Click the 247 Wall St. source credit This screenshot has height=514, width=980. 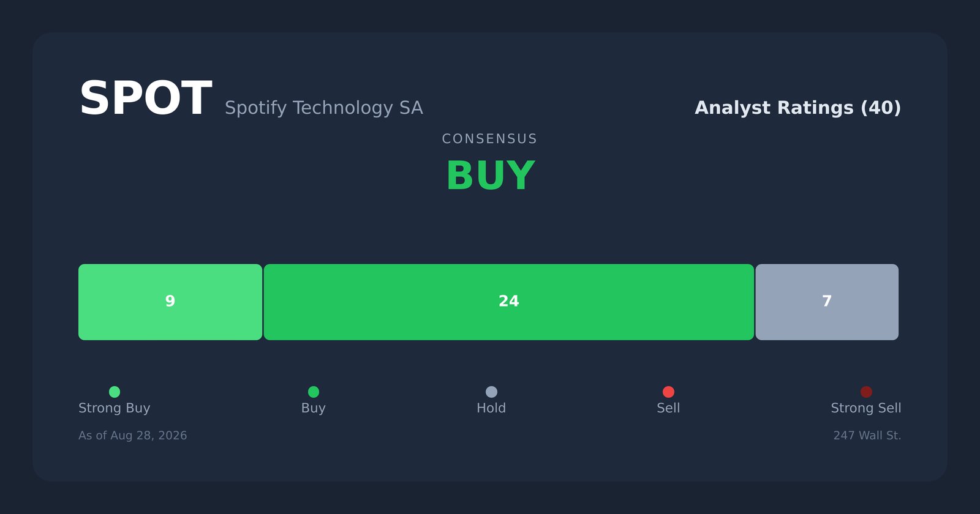[x=867, y=436]
